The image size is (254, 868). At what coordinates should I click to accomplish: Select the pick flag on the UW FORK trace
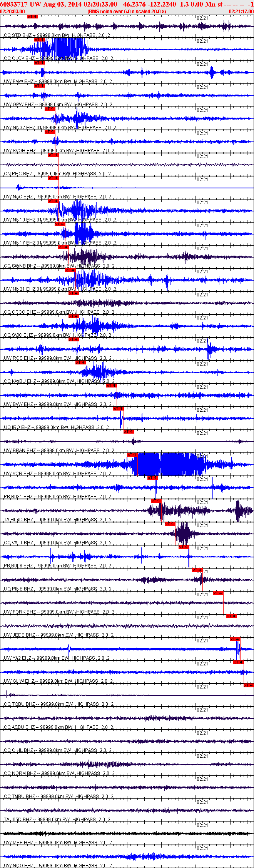(218, 593)
